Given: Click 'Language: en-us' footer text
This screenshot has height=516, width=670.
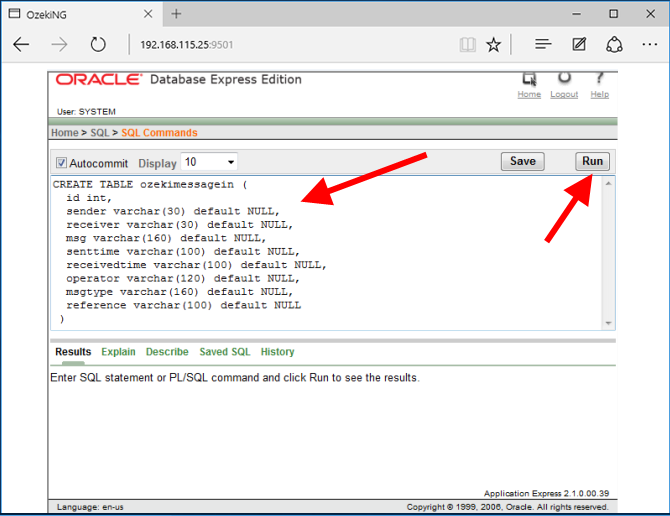Looking at the screenshot, I should (x=90, y=507).
